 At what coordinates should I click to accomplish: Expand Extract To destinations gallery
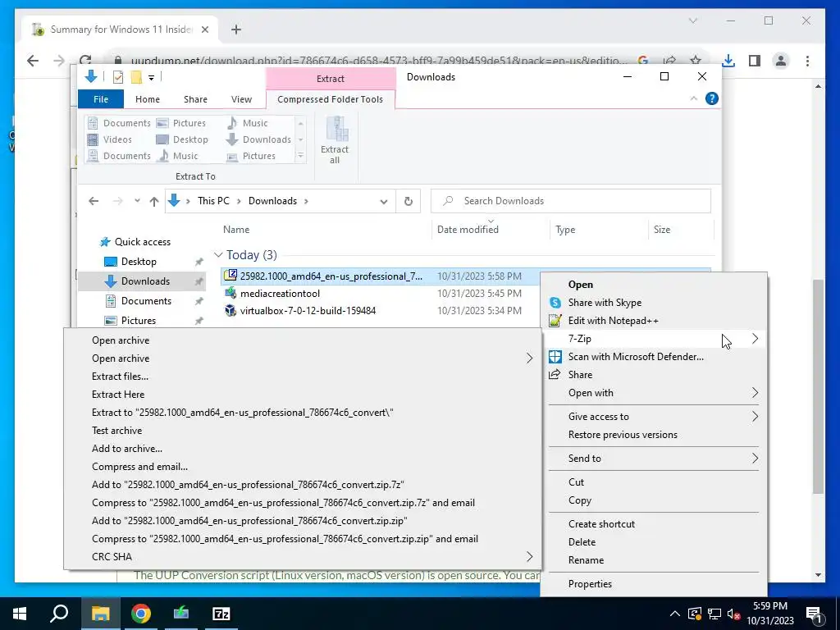click(x=300, y=155)
